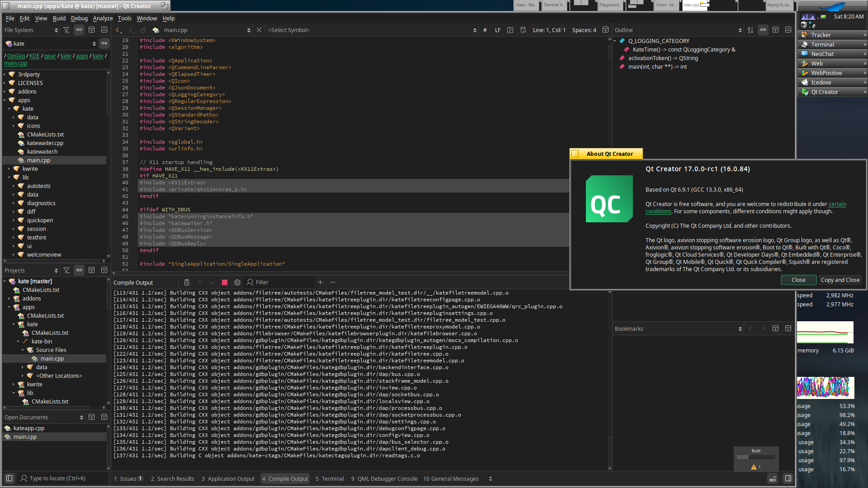Viewport: 868px width, 488px height.
Task: Click the Build progress bar indicator
Action: click(756, 457)
